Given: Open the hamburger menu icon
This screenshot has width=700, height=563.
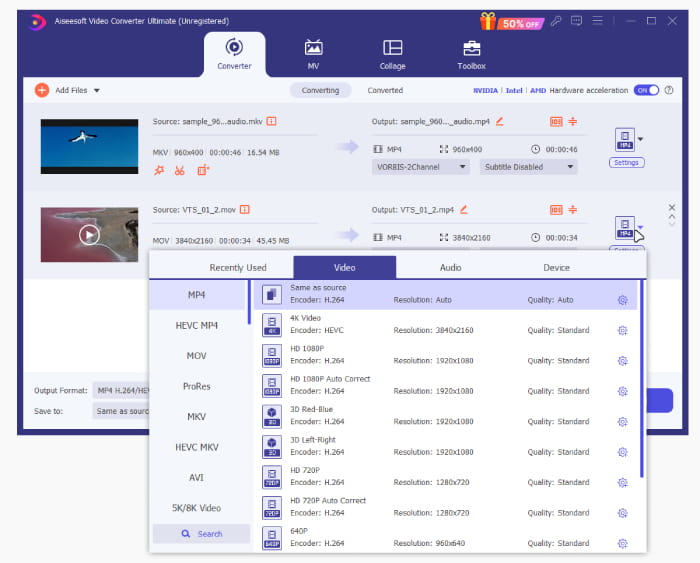Looking at the screenshot, I should (597, 21).
